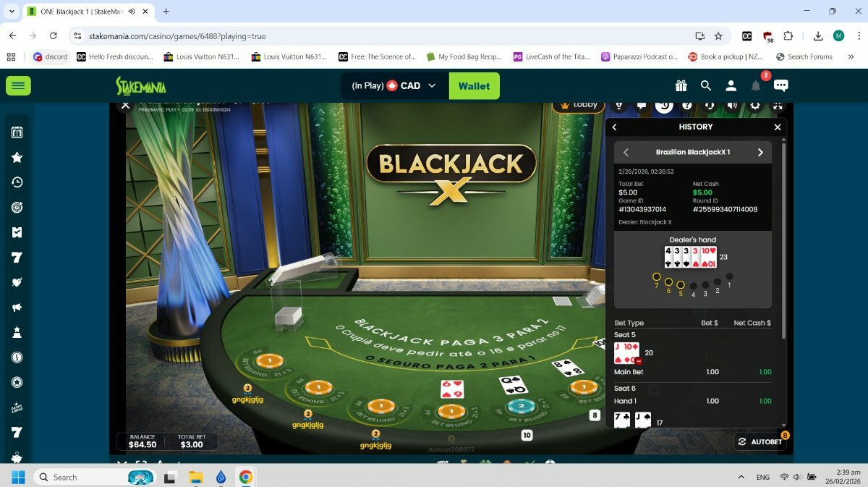Toggle the green hamburger sidebar menu
Image resolution: width=868 pixels, height=487 pixels.
(18, 85)
